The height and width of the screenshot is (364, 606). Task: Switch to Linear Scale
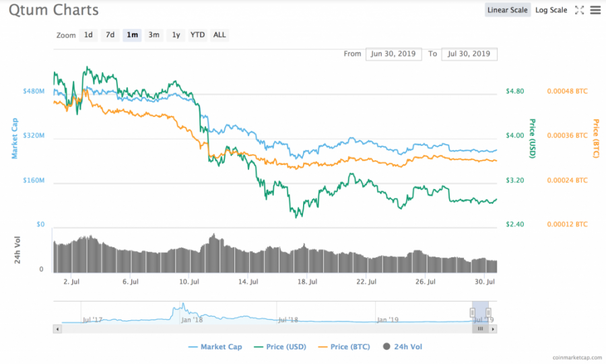[508, 10]
